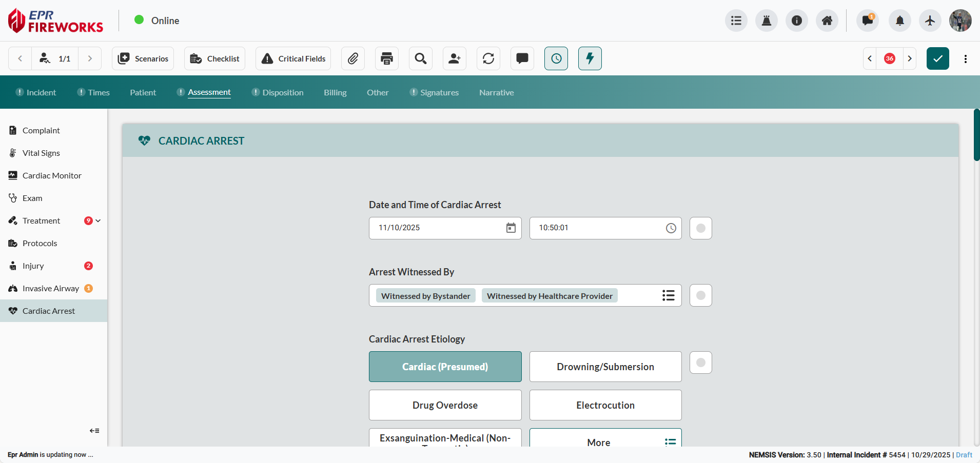Open the Arrest Witnessed By list
This screenshot has height=463, width=980.
click(668, 295)
